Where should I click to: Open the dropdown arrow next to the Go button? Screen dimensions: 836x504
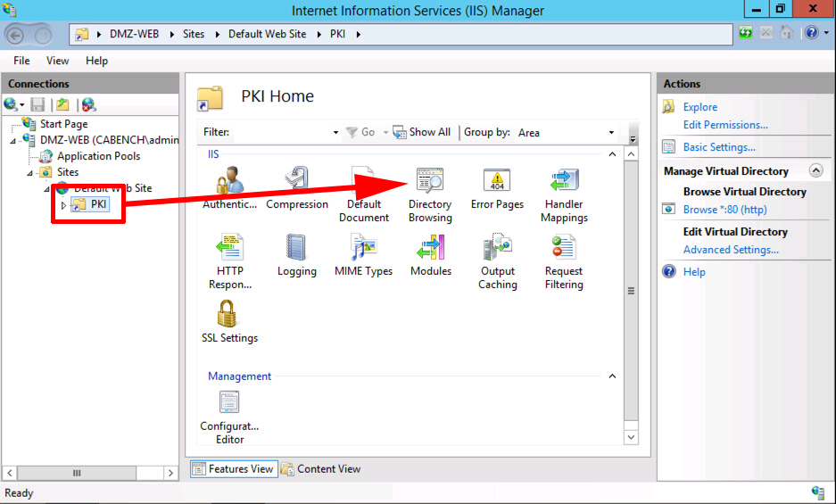(x=385, y=132)
